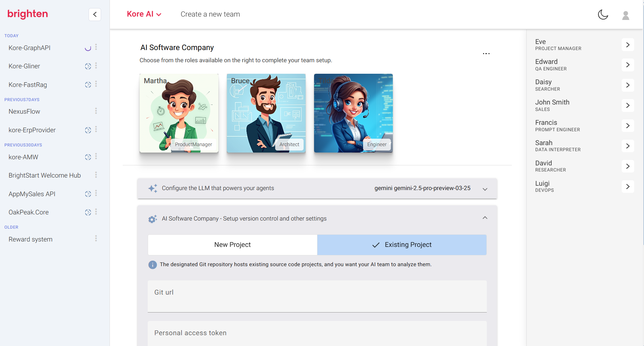The width and height of the screenshot is (644, 346).
Task: Select the Engineer agent card
Action: [x=353, y=113]
